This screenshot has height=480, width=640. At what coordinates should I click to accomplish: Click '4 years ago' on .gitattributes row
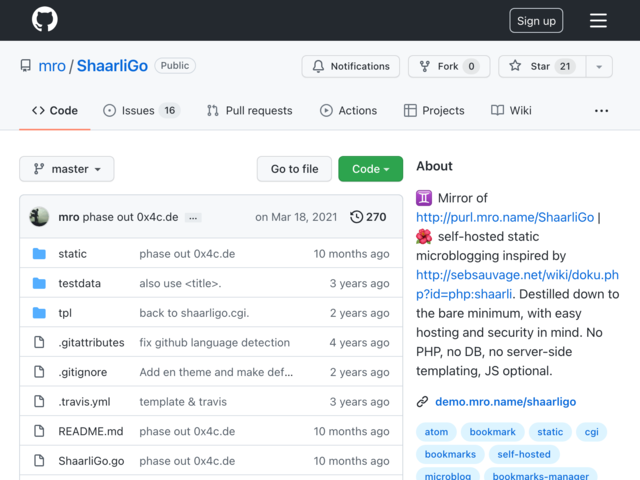coord(360,342)
